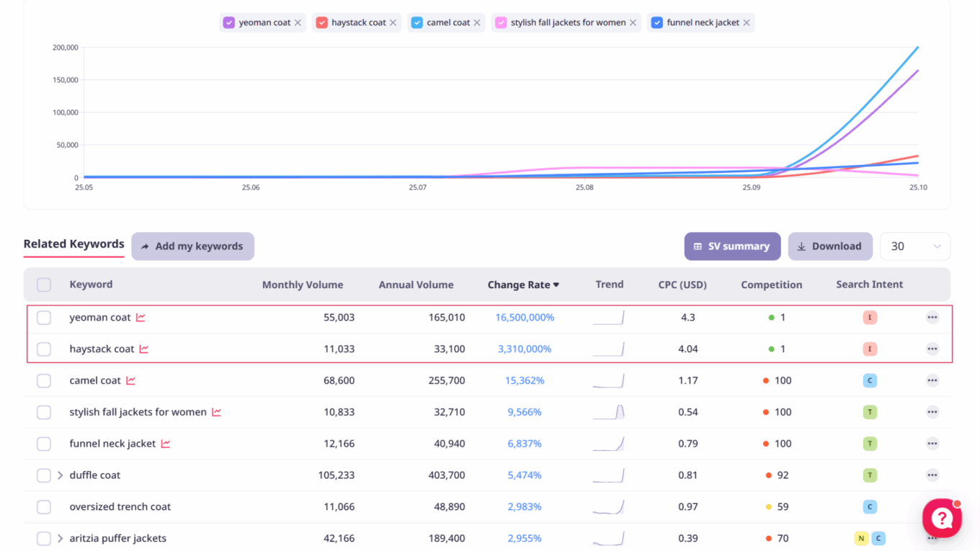Open the rows-per-page dropdown showing 30
Image resolution: width=980 pixels, height=551 pixels.
coord(914,246)
